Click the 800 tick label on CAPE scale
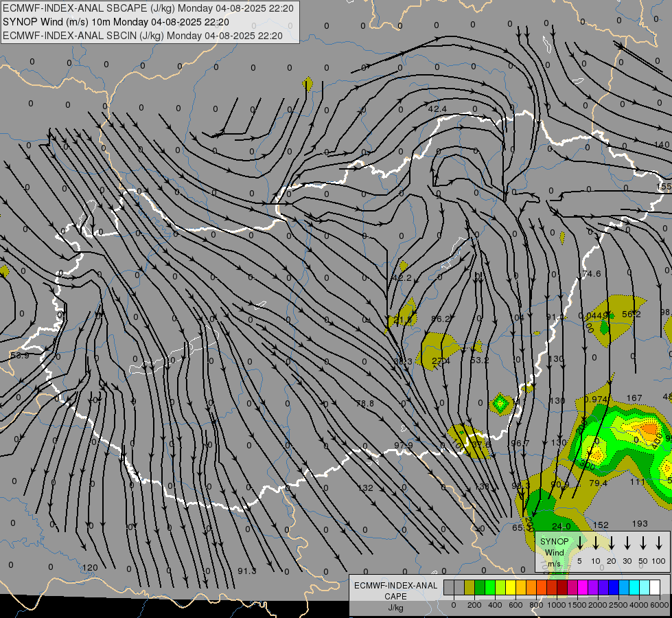 pyautogui.click(x=536, y=605)
